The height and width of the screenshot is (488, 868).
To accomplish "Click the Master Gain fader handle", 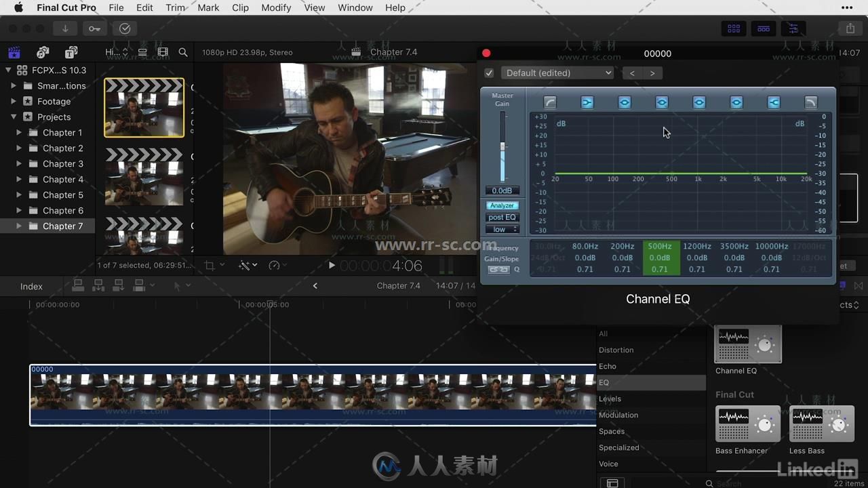I will [502, 146].
